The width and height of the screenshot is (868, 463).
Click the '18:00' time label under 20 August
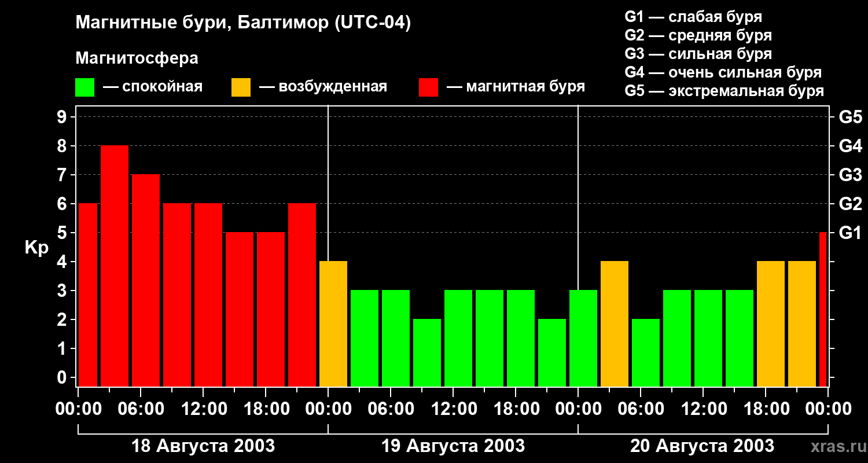[x=766, y=409]
